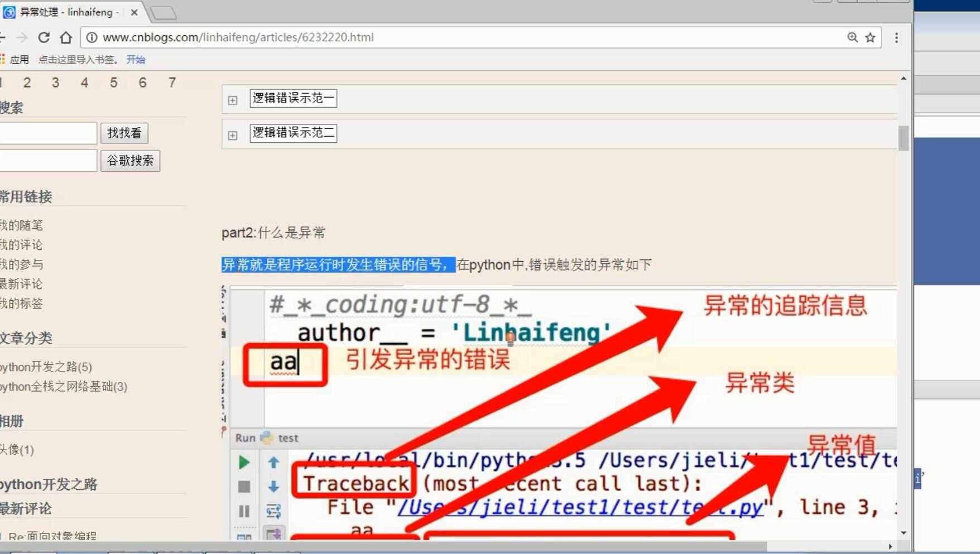Click the 逻辑错误示范二 label
Viewport: 980px width, 554px height.
pos(294,133)
